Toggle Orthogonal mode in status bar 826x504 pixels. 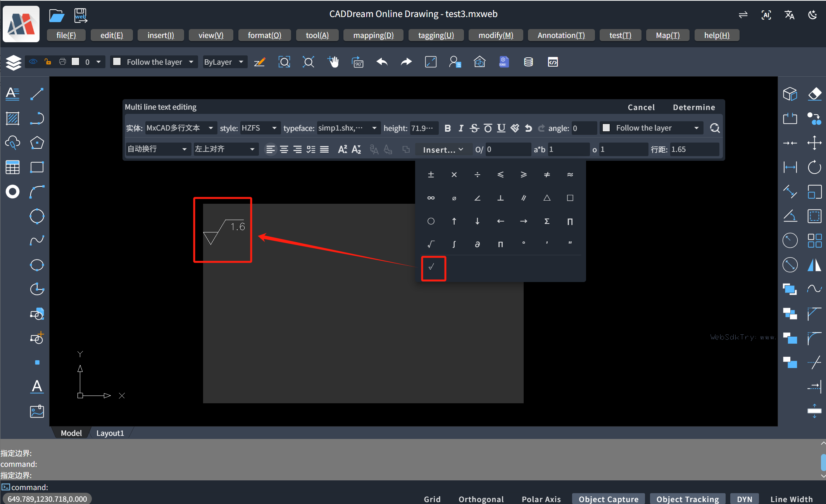[x=481, y=499]
